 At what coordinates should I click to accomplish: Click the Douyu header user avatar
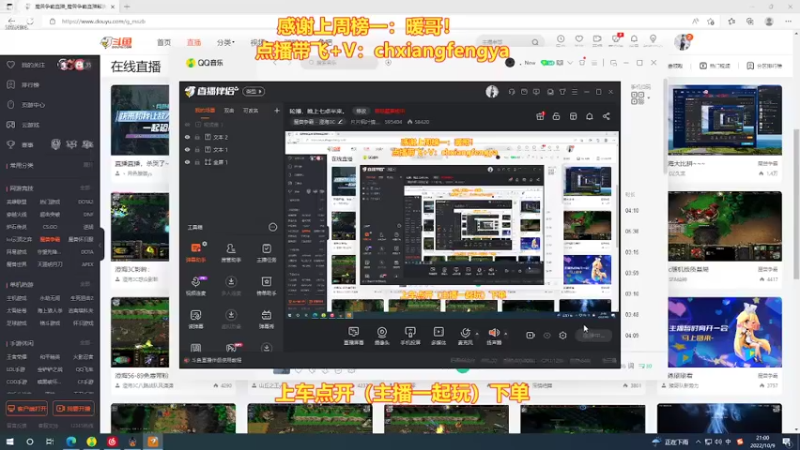point(682,42)
